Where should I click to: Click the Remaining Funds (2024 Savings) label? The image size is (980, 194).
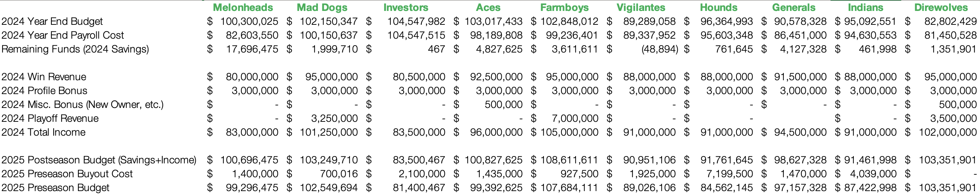click(x=75, y=49)
